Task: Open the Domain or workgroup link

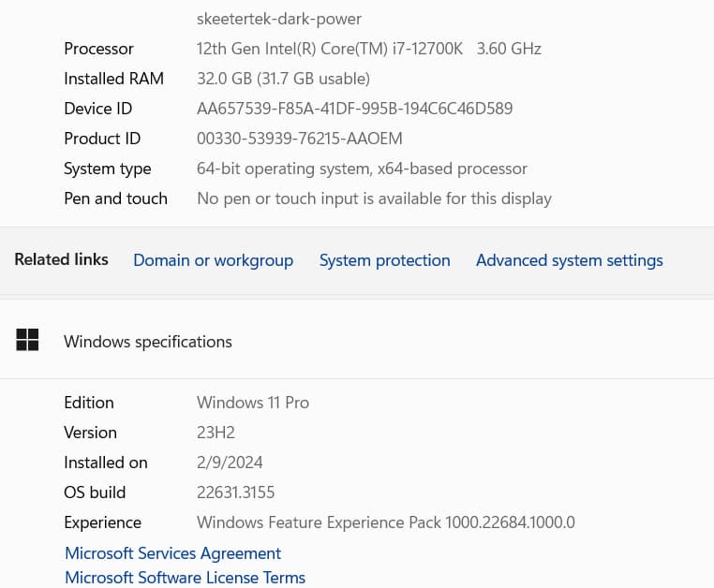Action: tap(213, 261)
